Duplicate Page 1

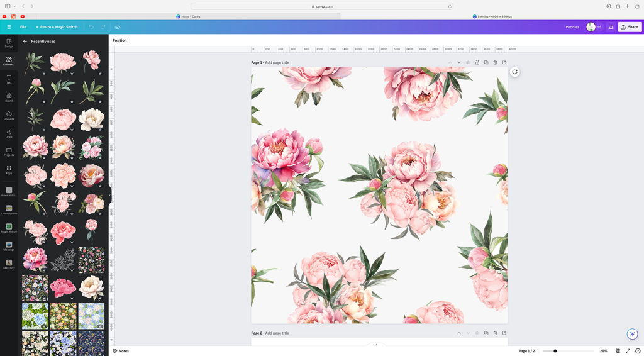point(486,62)
